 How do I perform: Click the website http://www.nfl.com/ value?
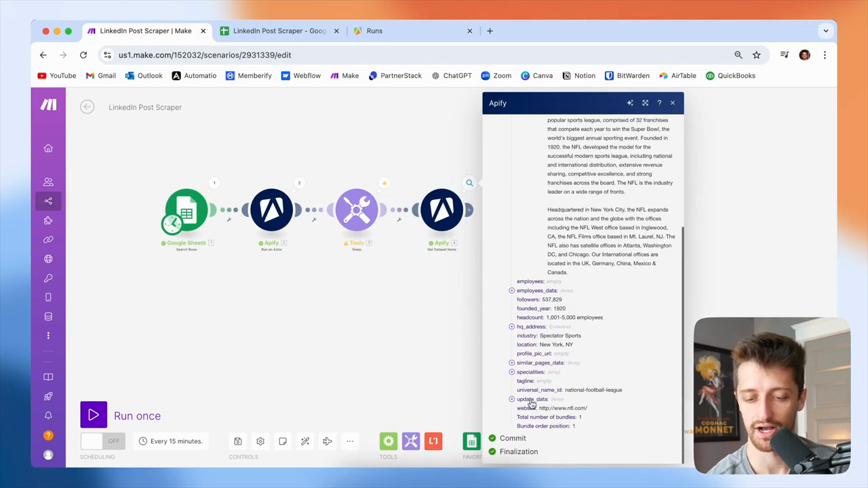563,408
